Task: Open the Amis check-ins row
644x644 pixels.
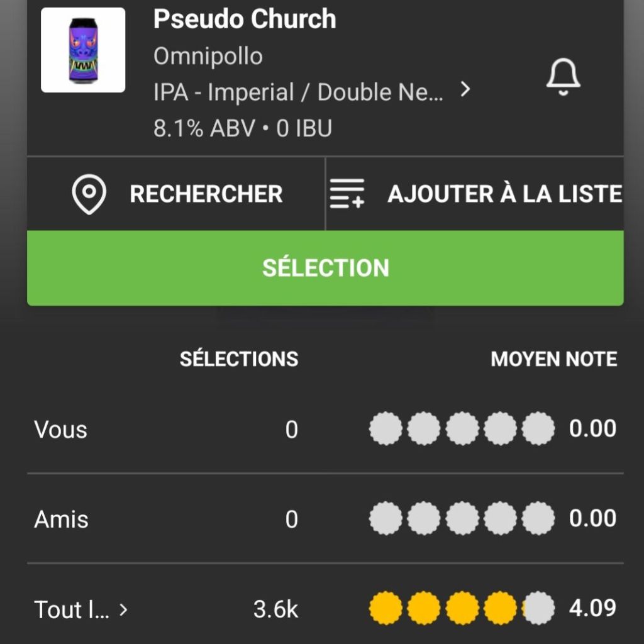Action: 62,519
